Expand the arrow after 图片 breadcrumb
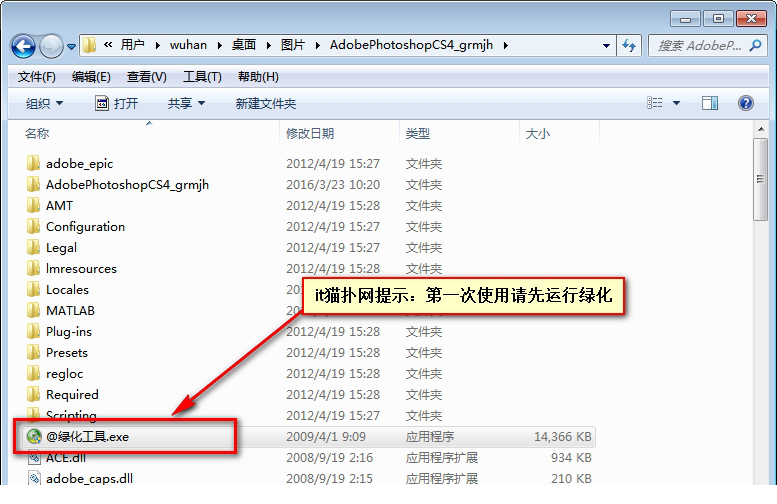 pos(317,46)
